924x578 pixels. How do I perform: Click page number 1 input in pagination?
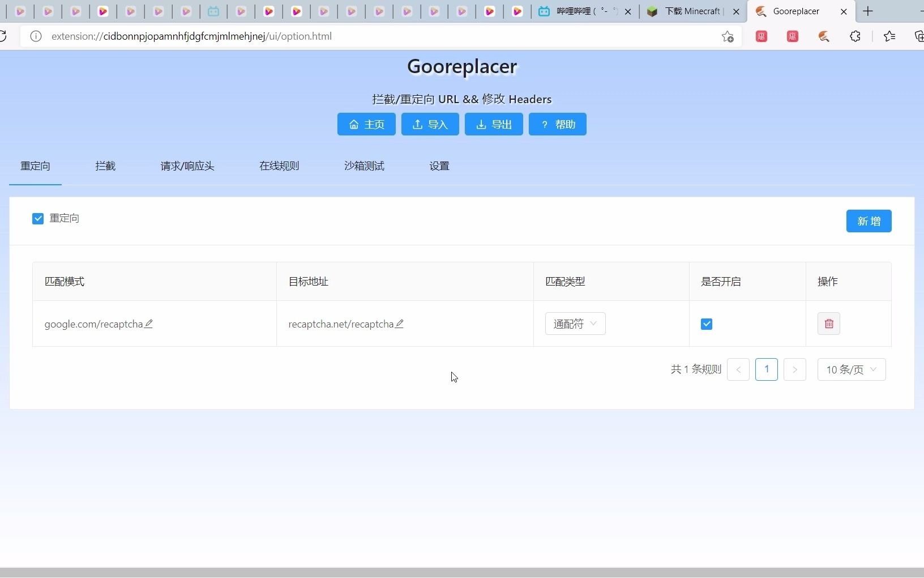pos(767,369)
